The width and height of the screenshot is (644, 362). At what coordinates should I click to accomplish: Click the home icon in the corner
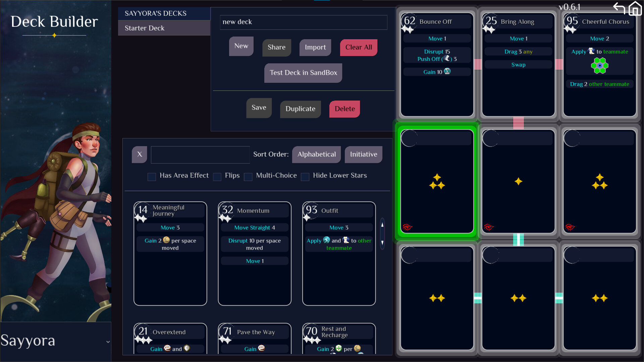point(636,8)
